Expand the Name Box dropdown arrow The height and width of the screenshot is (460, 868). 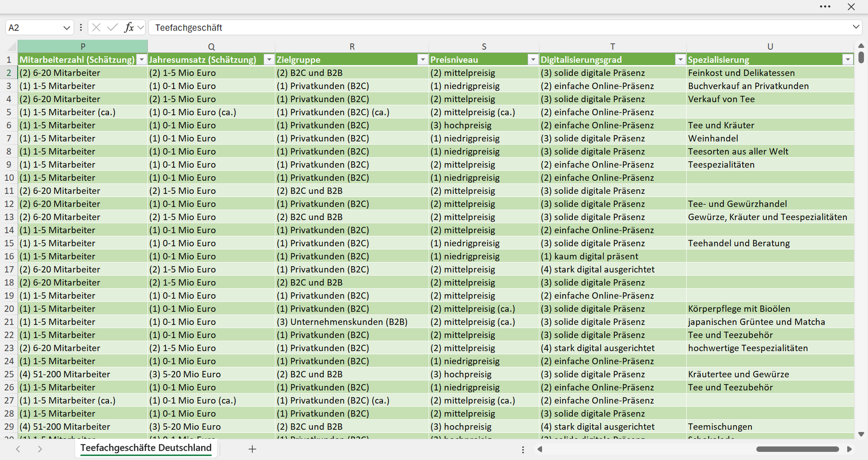click(67, 28)
